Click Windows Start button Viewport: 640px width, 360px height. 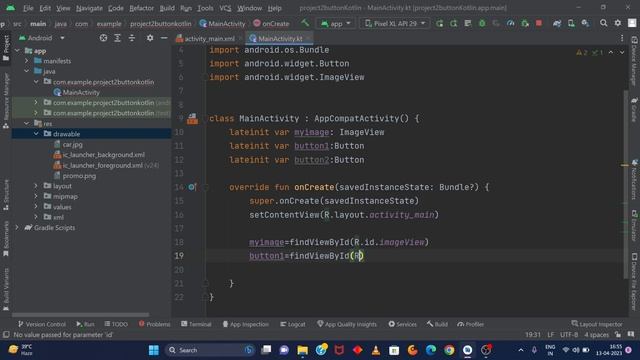153,350
